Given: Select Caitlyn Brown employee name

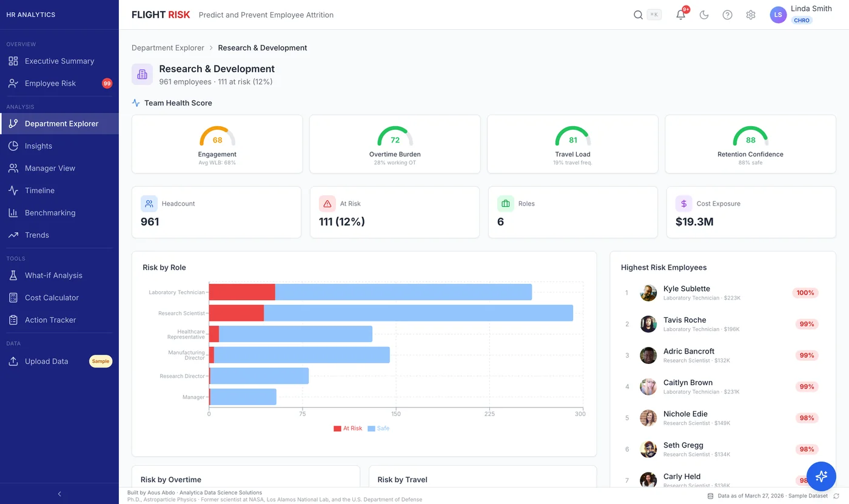Looking at the screenshot, I should [688, 383].
